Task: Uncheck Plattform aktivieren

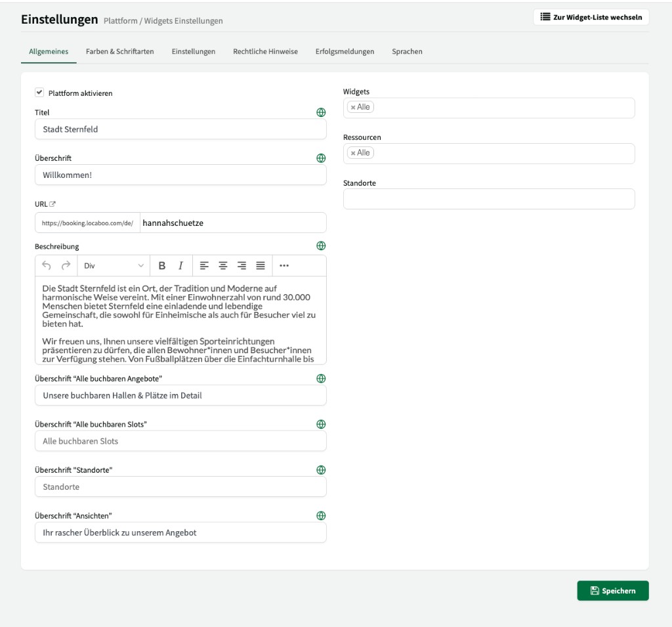Action: pyautogui.click(x=39, y=93)
